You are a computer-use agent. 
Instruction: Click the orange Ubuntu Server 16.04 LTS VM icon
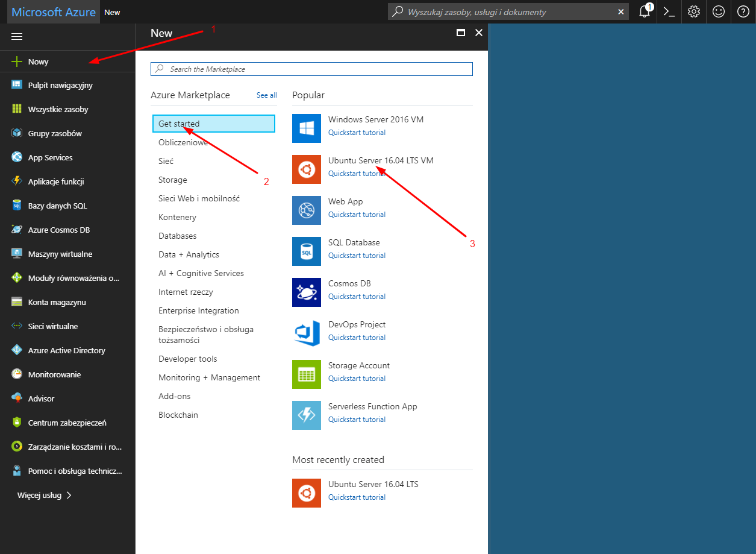click(x=307, y=169)
